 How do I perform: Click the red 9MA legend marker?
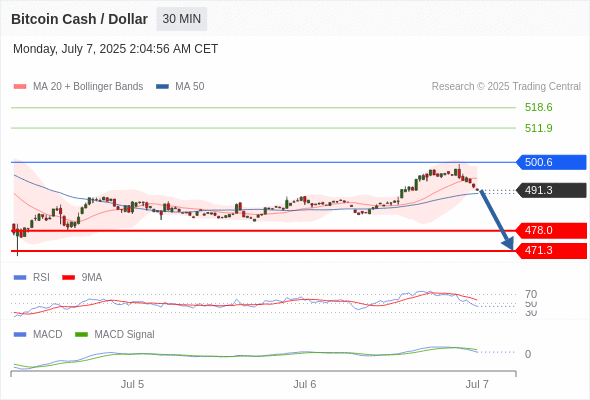(x=68, y=278)
